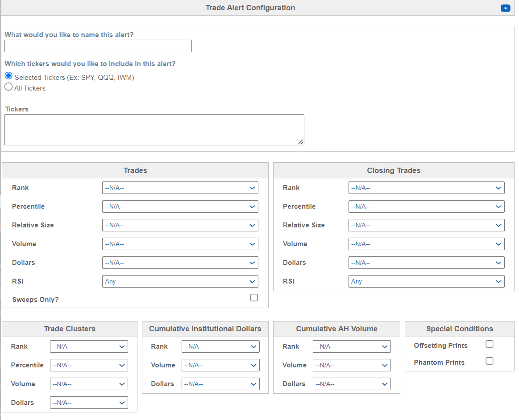The width and height of the screenshot is (519, 420).
Task: Open the Cumulative Institutional Dollars Rank dropdown
Action: pos(220,346)
